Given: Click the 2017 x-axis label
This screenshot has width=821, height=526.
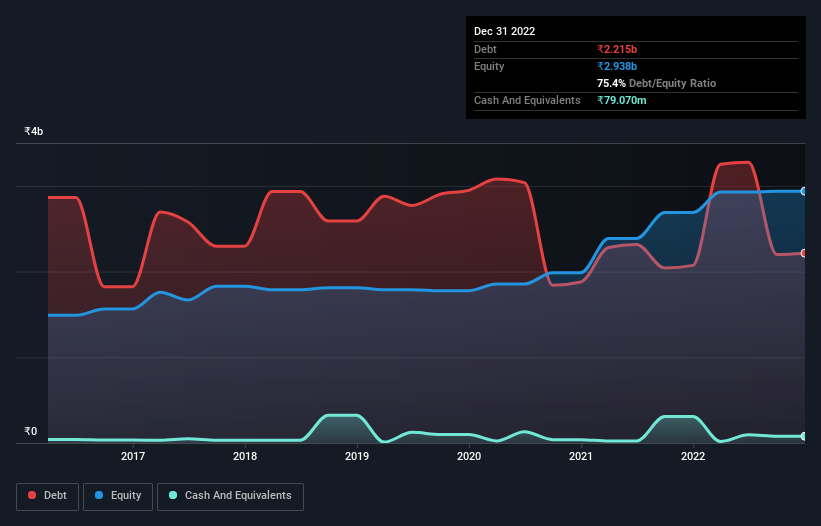Looking at the screenshot, I should click(133, 456).
